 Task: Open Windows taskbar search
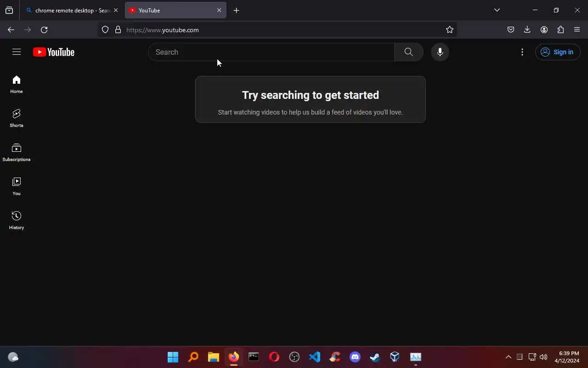point(193,357)
